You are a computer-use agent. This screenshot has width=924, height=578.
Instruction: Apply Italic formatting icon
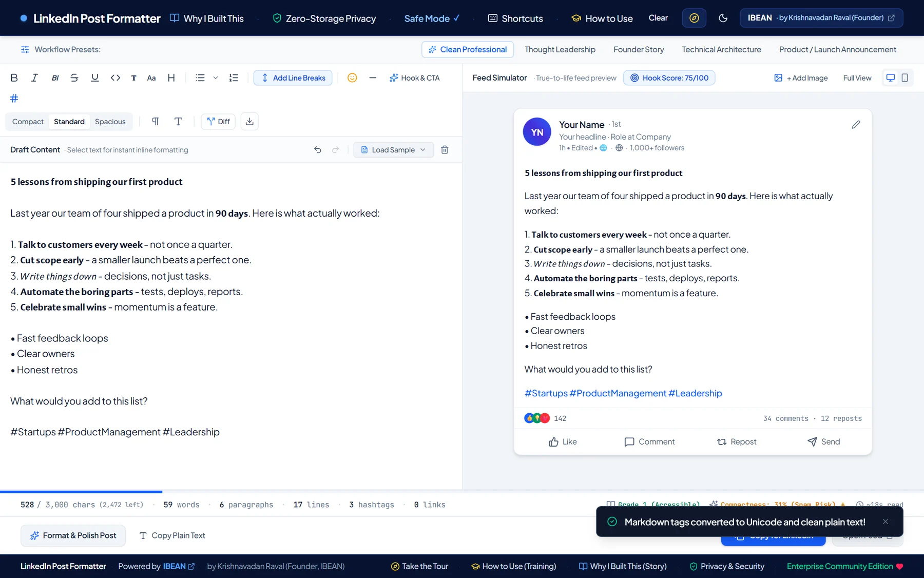pos(34,78)
